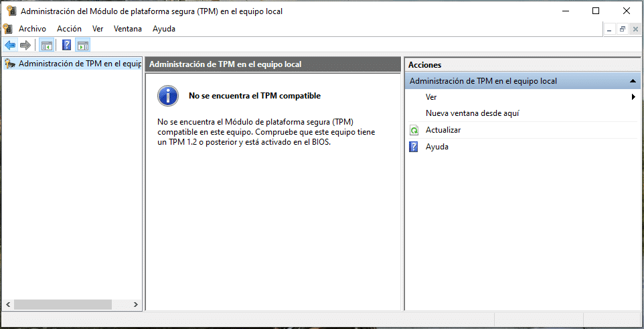Click the TPM tree node icon
644x329 pixels.
10,64
